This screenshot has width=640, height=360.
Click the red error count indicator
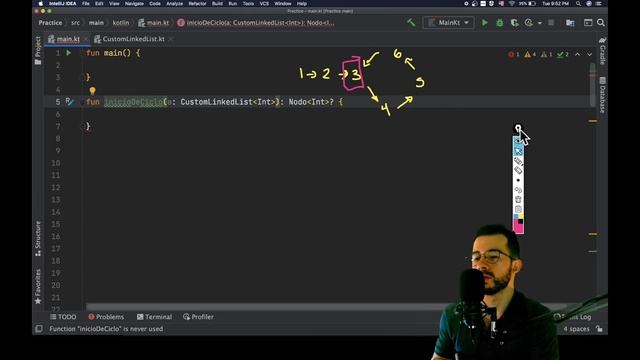point(514,54)
